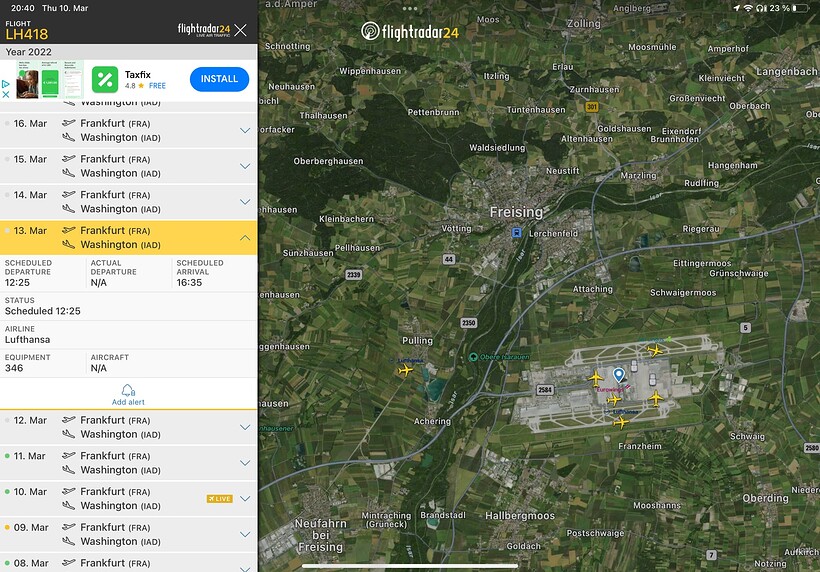Tap the Install button for Taxfix
Screen dimensions: 820x572
click(x=219, y=79)
